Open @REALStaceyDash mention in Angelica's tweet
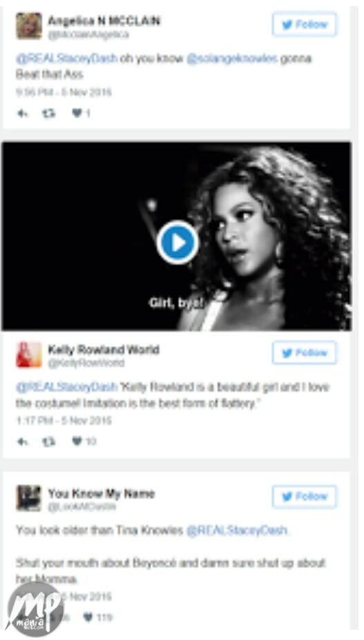The height and width of the screenshot is (640, 364). pos(67,59)
